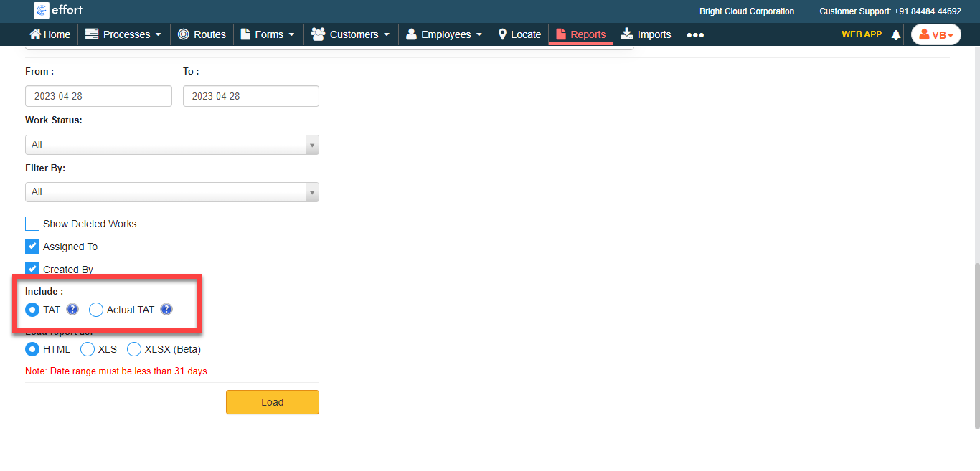Click the effort logo icon
Image resolution: width=980 pixels, height=471 pixels.
[x=42, y=10]
